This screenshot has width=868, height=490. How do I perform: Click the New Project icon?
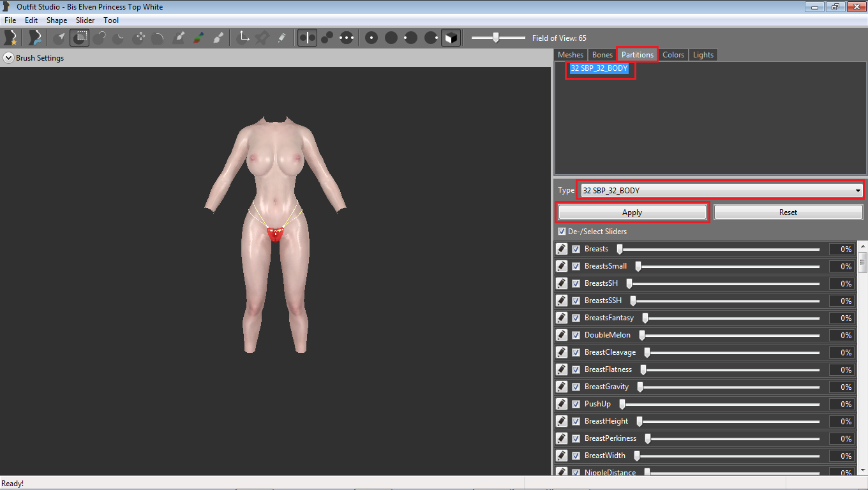(x=10, y=38)
